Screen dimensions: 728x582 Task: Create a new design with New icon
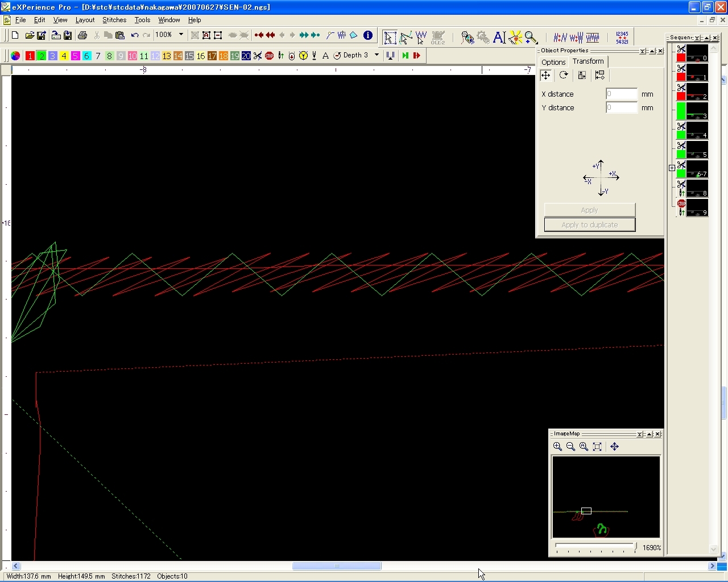15,35
